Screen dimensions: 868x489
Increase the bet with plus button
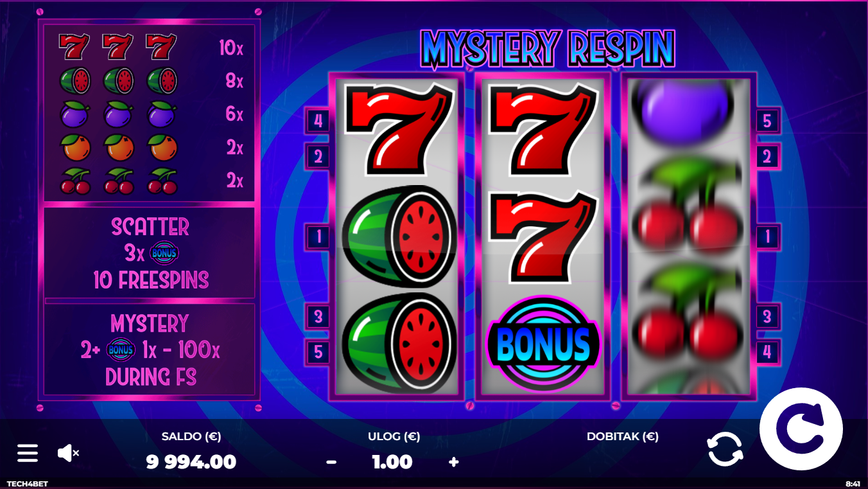pos(453,462)
